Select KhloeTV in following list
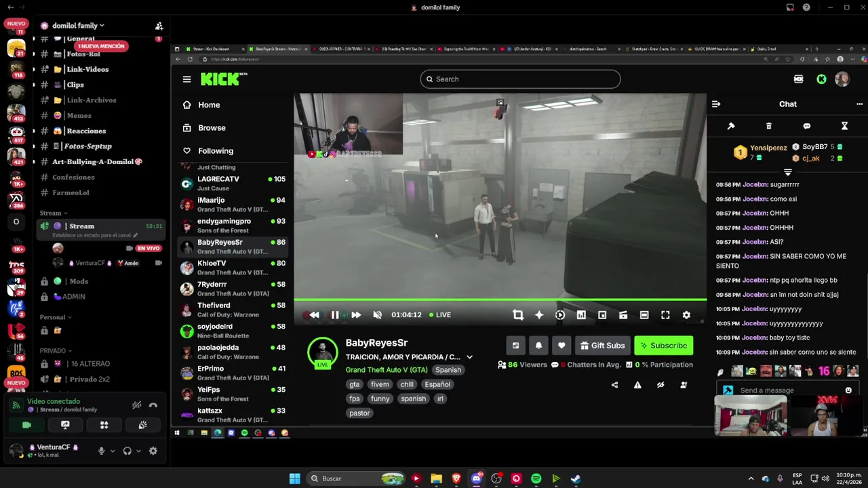Viewport: 868px width, 488px height. 233,267
